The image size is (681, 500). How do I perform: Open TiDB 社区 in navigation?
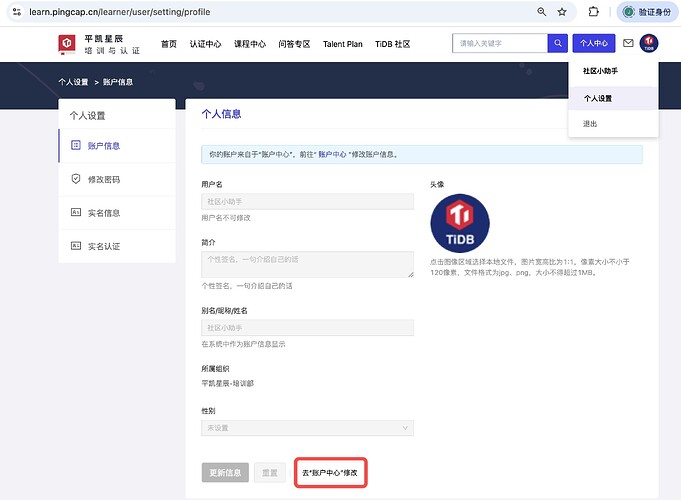pos(393,44)
